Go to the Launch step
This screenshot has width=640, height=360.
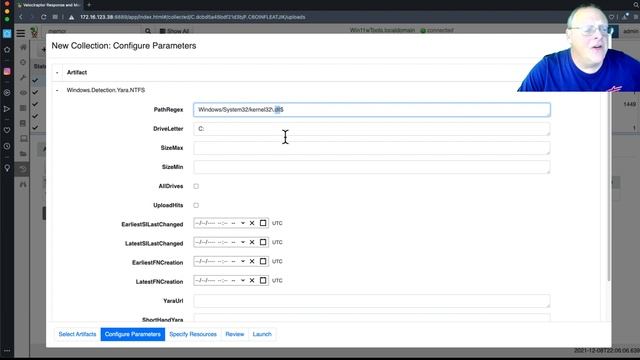point(262,334)
